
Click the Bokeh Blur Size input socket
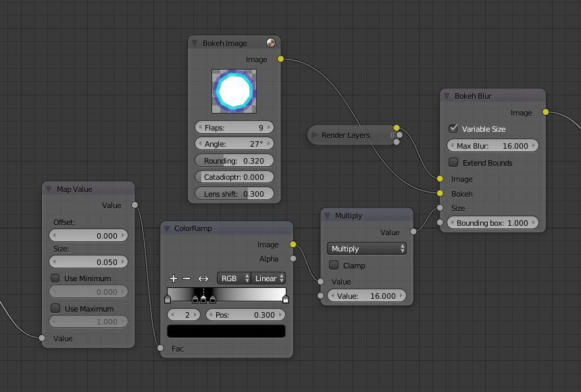(440, 207)
